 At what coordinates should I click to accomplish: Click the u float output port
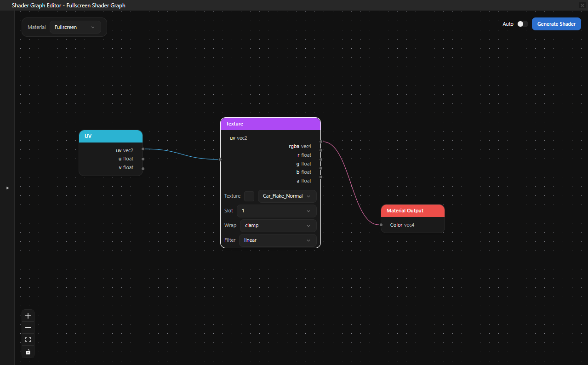point(143,159)
